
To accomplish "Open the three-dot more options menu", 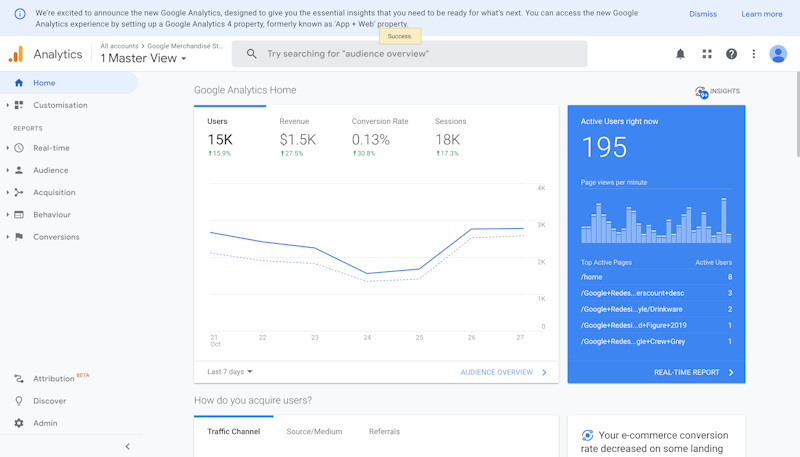I will pos(754,54).
